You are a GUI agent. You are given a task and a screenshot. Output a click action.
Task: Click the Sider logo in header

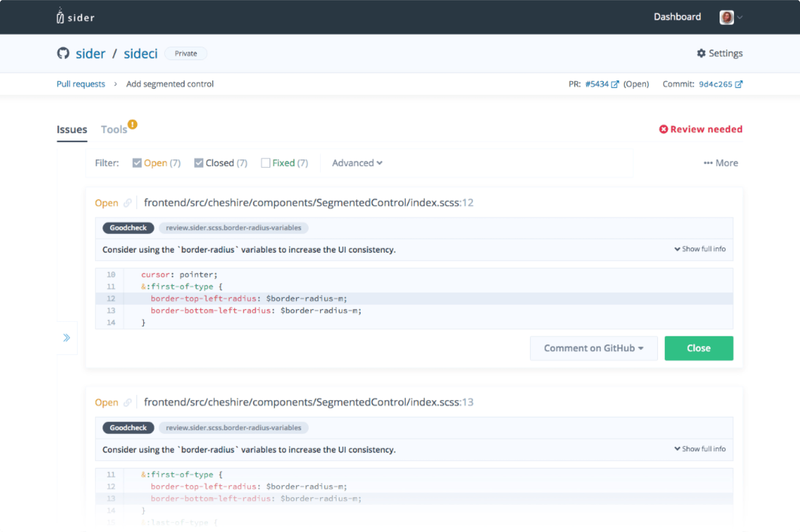point(76,16)
